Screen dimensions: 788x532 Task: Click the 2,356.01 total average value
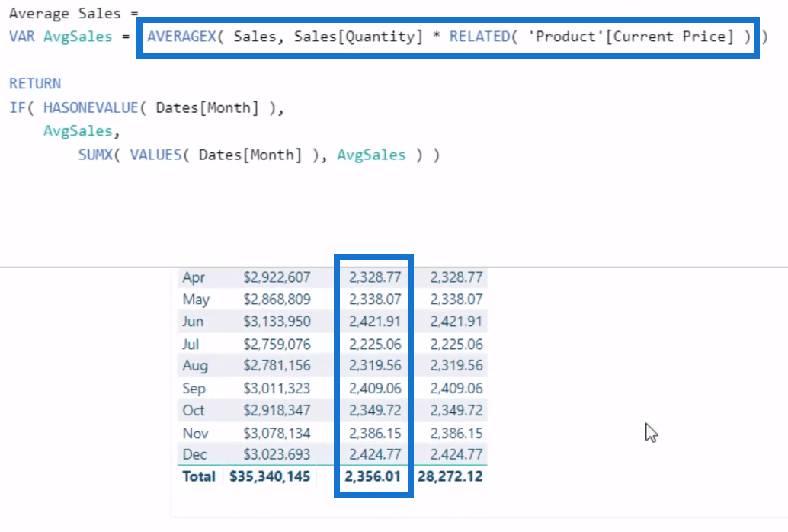point(373,476)
